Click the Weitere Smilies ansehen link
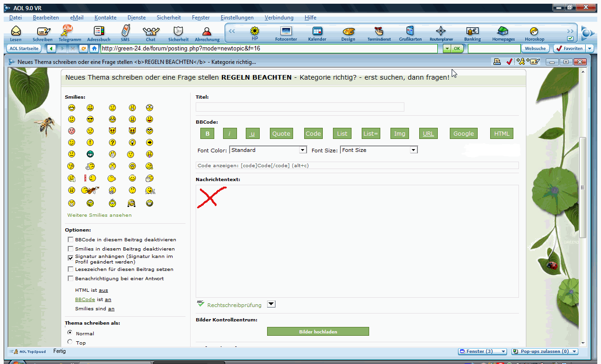Screen dimensions: 601x364 click(99, 215)
